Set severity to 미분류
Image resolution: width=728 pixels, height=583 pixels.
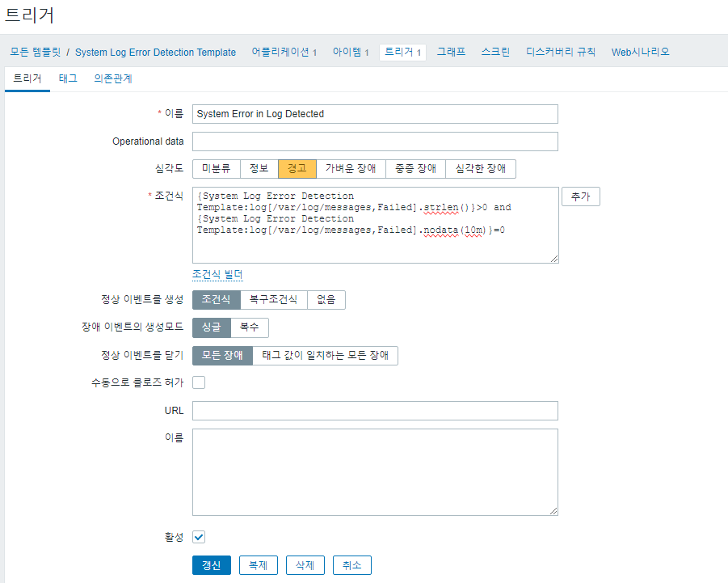(x=217, y=169)
